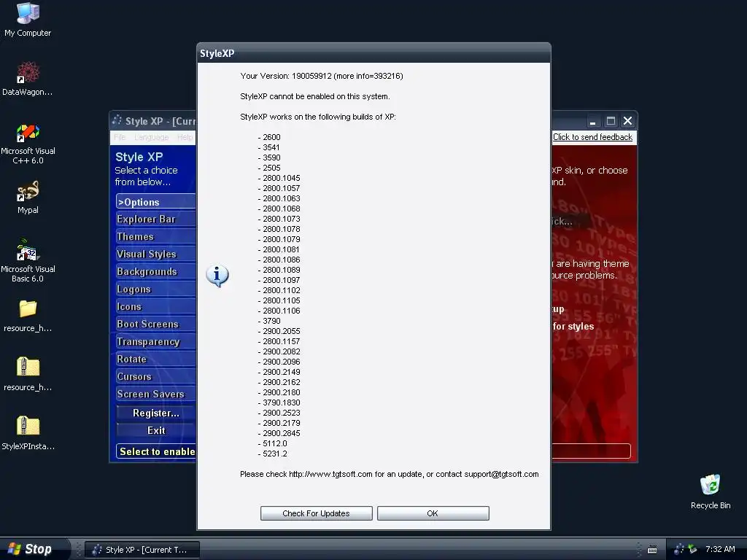Open Visual Styles section
This screenshot has width=747, height=560.
(x=156, y=254)
